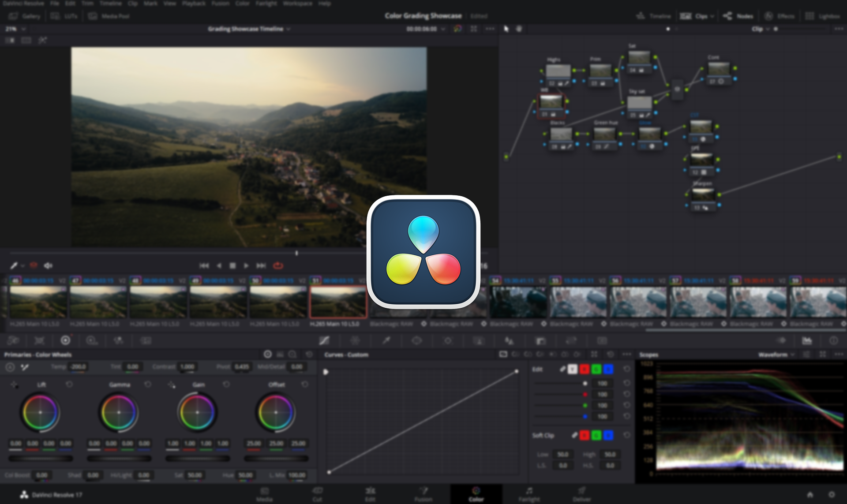Click the Gain master wheel slider
Screen dimensions: 847x504
tap(198, 459)
